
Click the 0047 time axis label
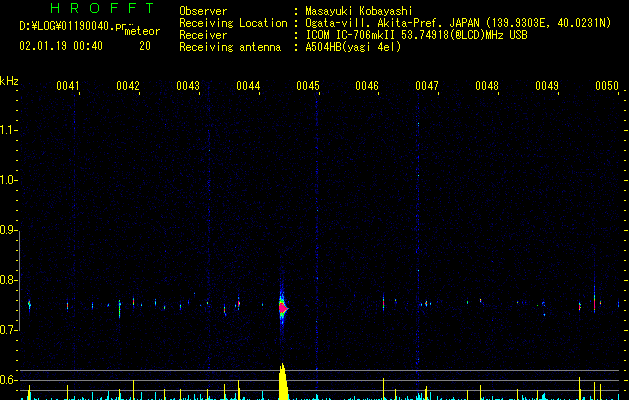tap(426, 86)
